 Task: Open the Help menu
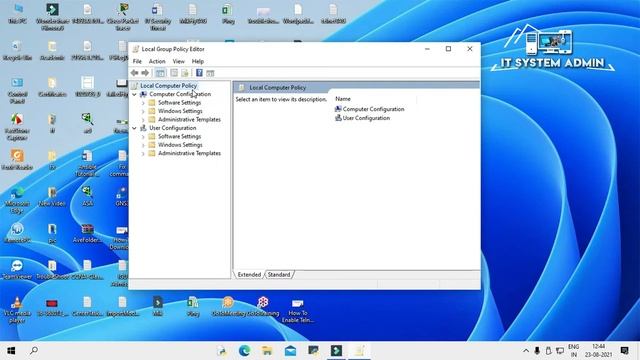(198, 61)
